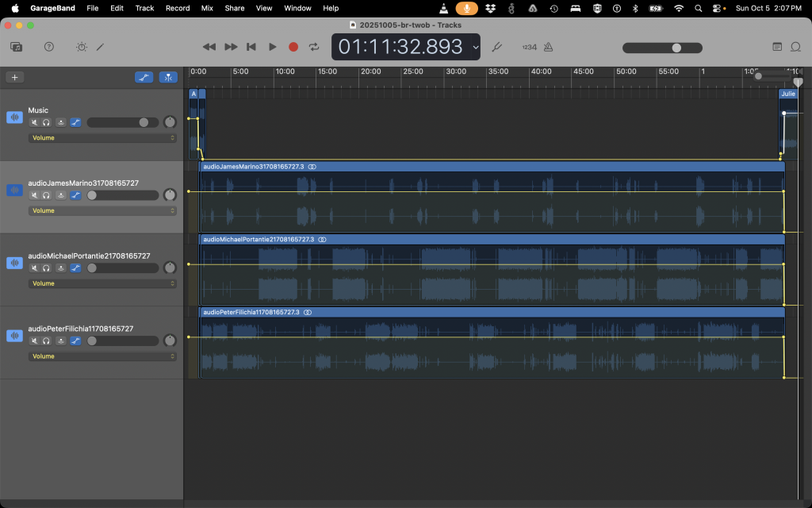Open the Note Pad icon

pos(777,47)
